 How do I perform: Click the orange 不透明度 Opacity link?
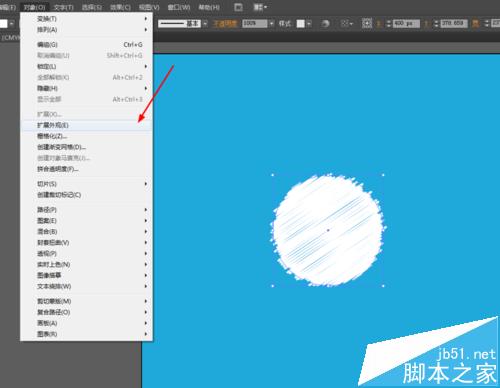click(x=225, y=24)
